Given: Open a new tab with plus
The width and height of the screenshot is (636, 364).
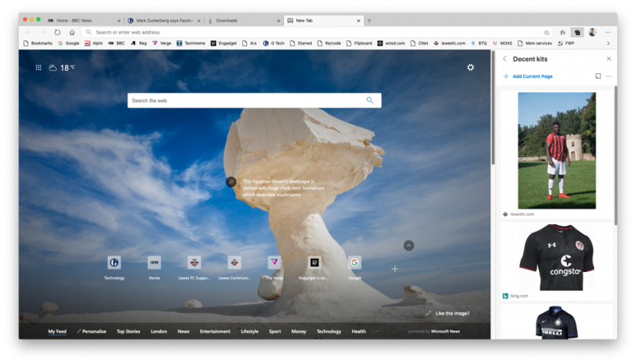Looking at the screenshot, I should (x=369, y=20).
